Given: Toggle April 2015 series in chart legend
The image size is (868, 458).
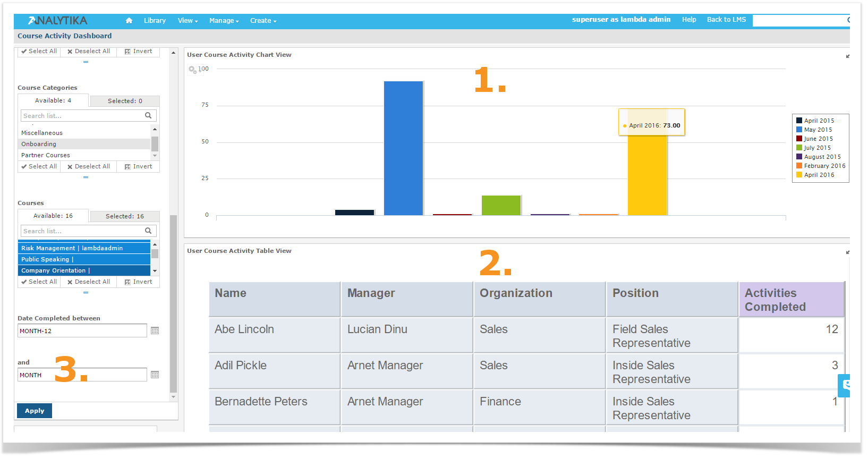Looking at the screenshot, I should coord(818,121).
